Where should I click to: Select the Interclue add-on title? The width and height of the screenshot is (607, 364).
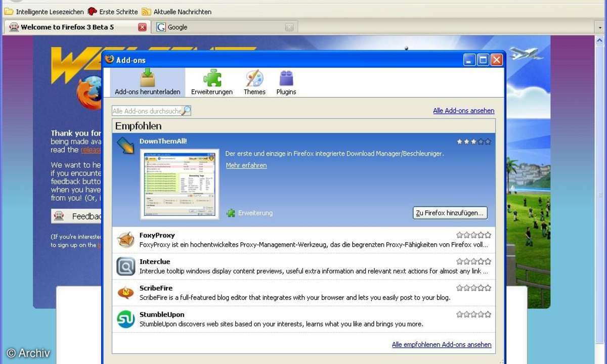155,261
